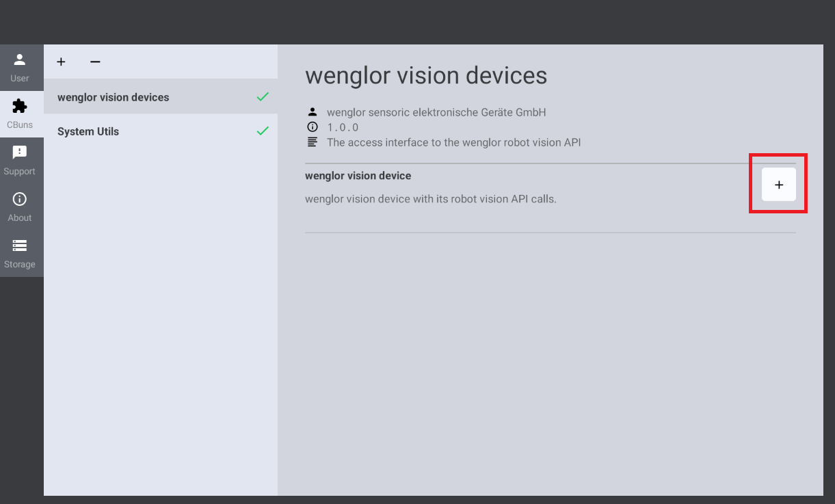Open the Support section
This screenshot has width=835, height=504.
pos(20,160)
